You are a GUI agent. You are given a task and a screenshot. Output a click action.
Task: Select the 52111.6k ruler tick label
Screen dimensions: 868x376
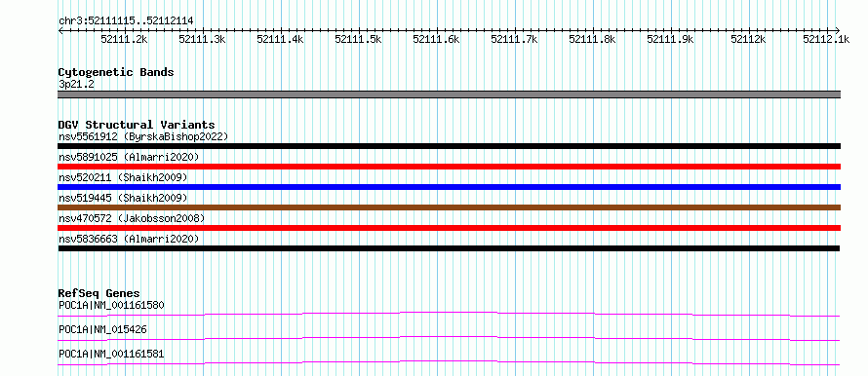[437, 39]
